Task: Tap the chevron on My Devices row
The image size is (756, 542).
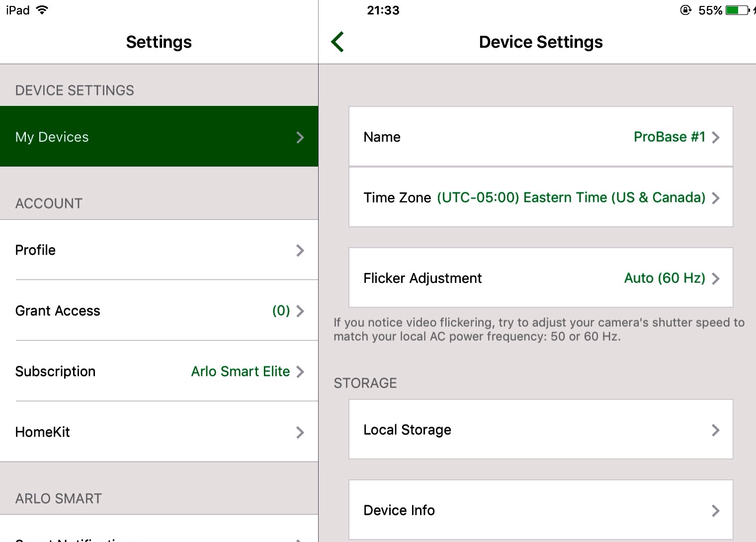Action: click(300, 137)
